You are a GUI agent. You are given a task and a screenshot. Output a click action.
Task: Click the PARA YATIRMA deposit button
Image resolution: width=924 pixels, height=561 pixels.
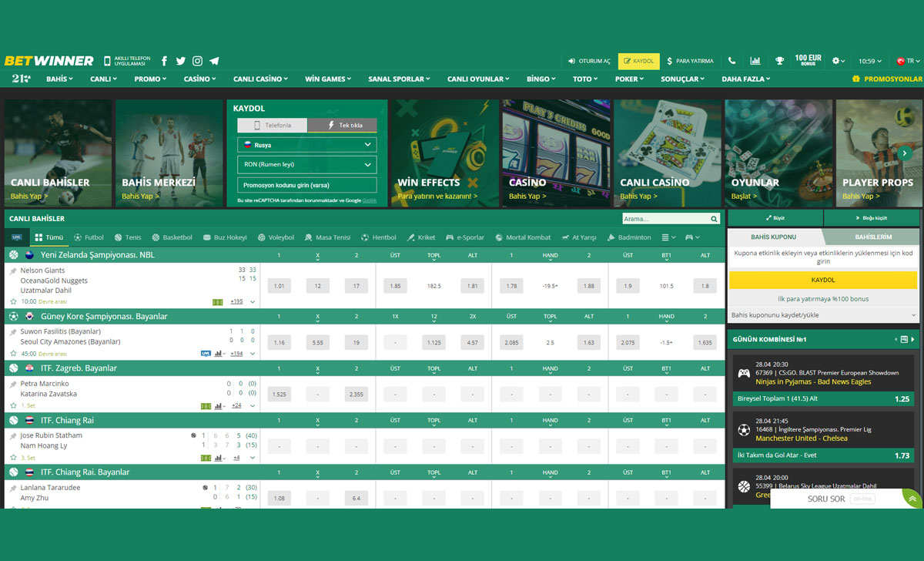[x=691, y=61]
